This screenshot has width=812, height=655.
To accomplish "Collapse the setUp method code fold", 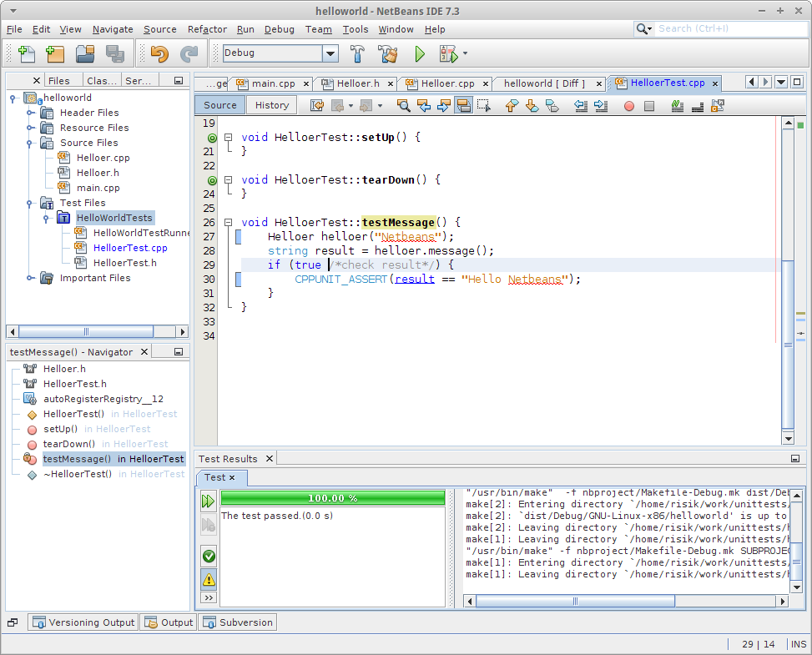I will click(228, 137).
